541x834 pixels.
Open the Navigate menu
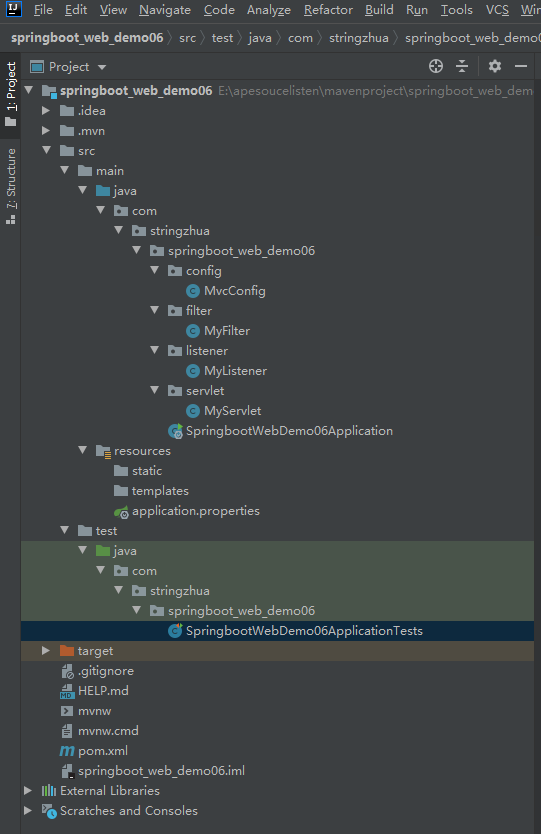[x=165, y=10]
